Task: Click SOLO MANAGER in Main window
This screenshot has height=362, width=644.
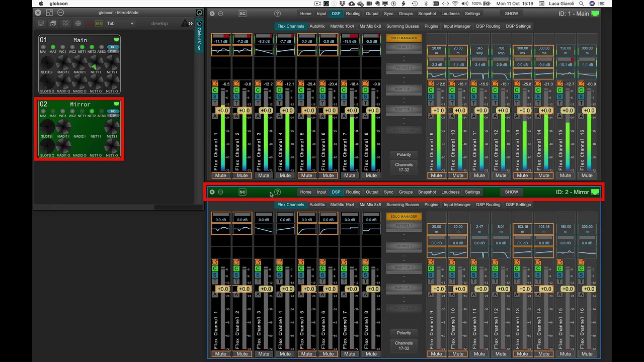Action: (x=404, y=38)
